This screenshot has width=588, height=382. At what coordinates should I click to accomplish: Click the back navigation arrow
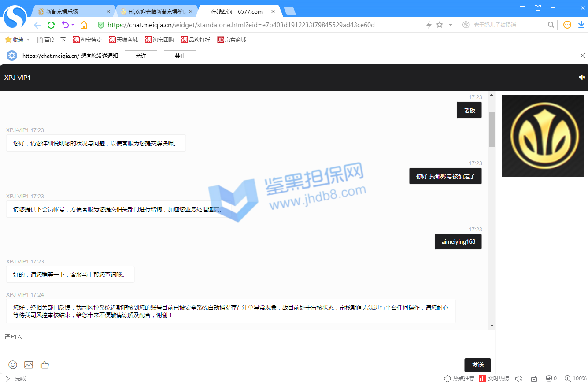[37, 25]
